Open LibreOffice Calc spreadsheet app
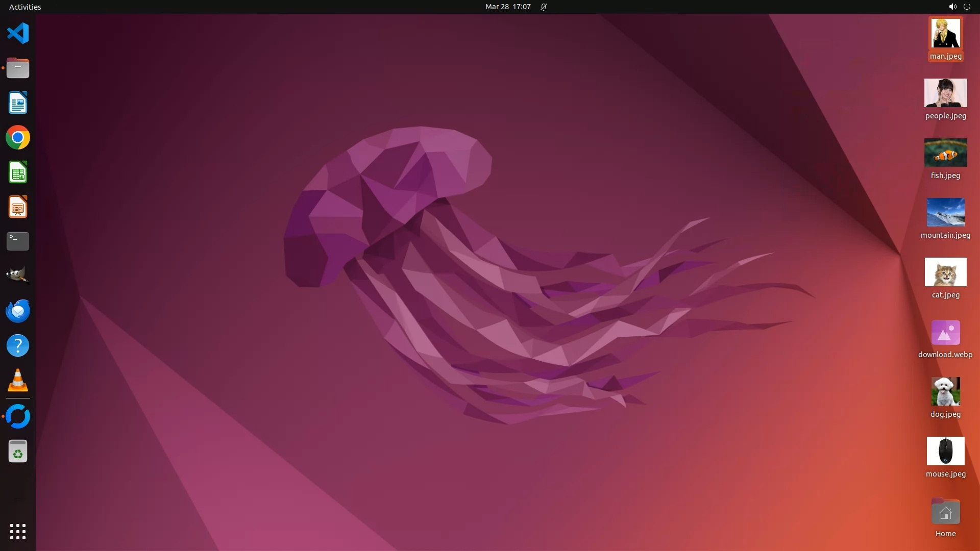 click(x=18, y=172)
